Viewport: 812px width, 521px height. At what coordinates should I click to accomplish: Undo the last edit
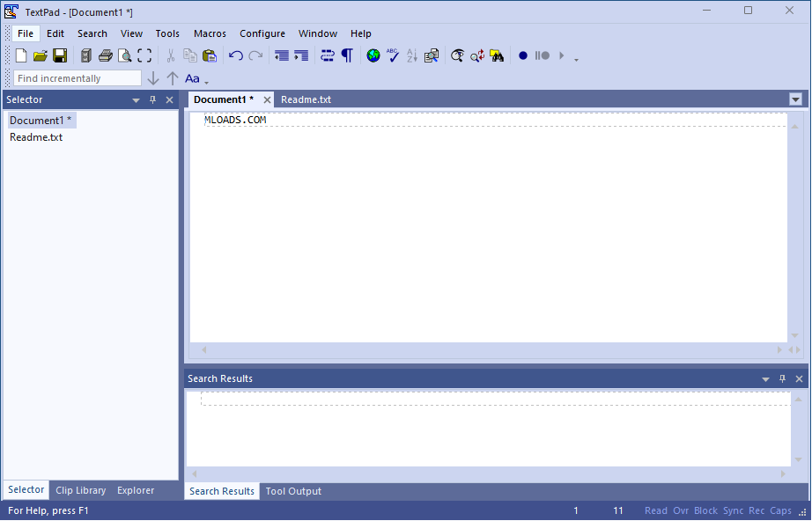coord(236,55)
